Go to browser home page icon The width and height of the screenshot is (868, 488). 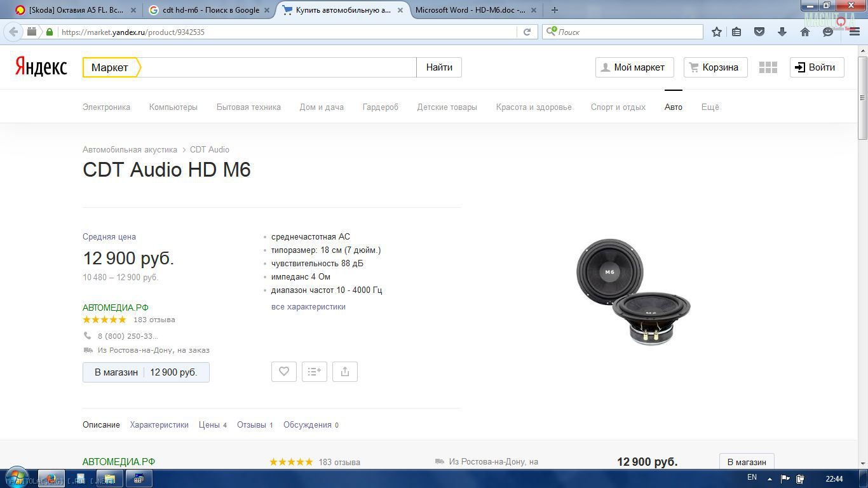[x=805, y=32]
